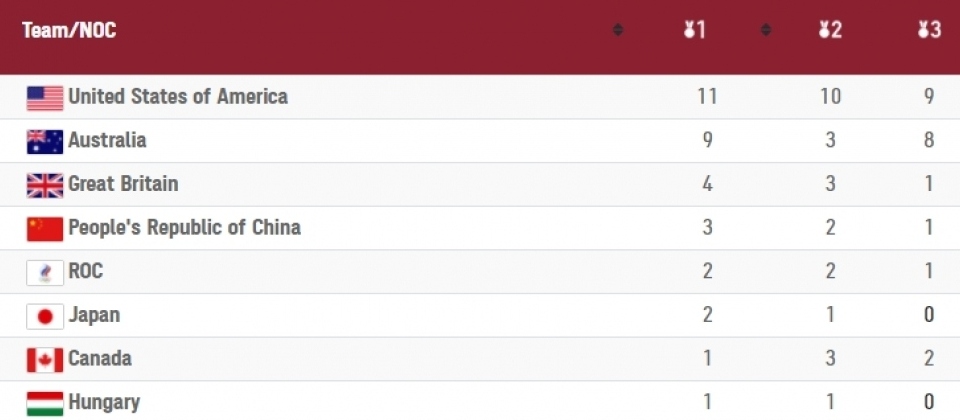Image resolution: width=960 pixels, height=420 pixels.
Task: Sort by bronze medal column header
Action: coord(929,30)
